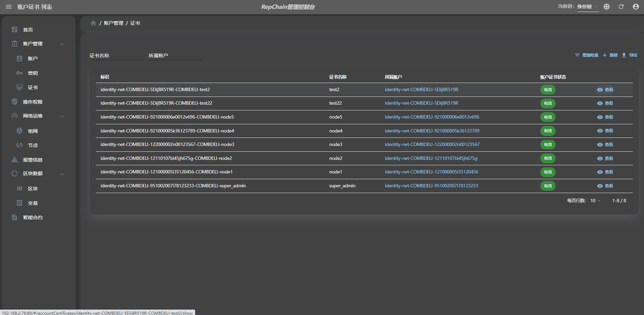Viewport: 644px width, 315px height.
Task: Click 查看 for super_admin row
Action: tap(605, 186)
